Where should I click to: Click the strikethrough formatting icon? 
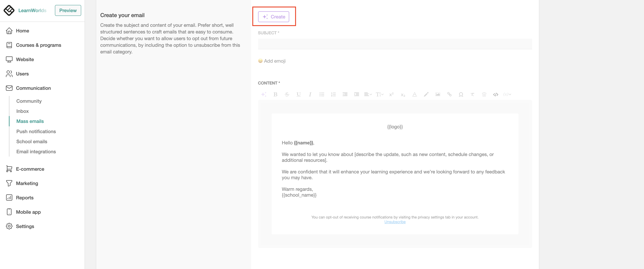(287, 94)
